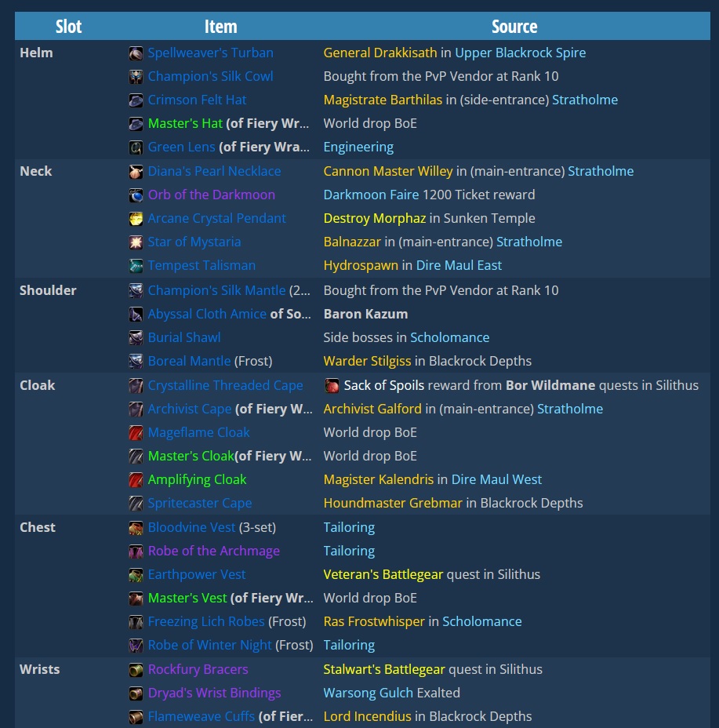This screenshot has width=719, height=728.
Task: Click the Green Lens item icon
Action: (136, 147)
